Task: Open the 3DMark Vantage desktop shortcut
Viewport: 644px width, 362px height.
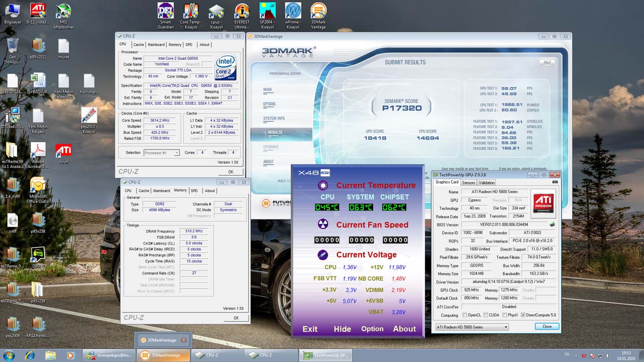Action: [x=318, y=16]
